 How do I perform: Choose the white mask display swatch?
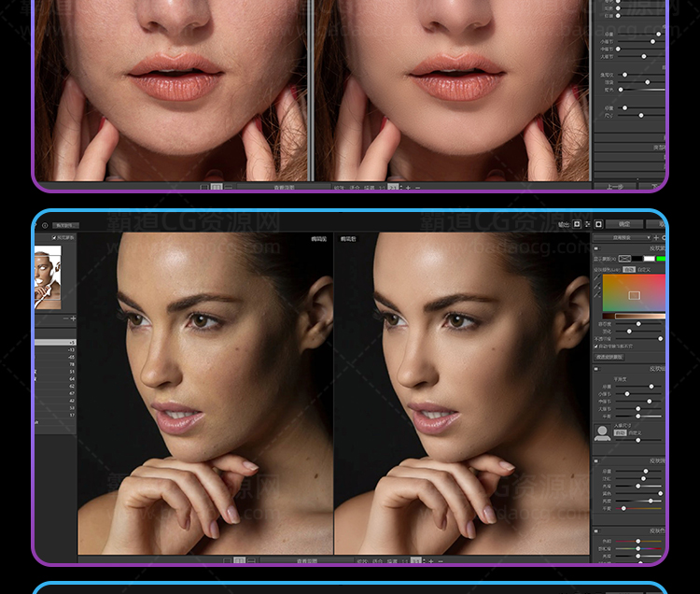click(649, 259)
